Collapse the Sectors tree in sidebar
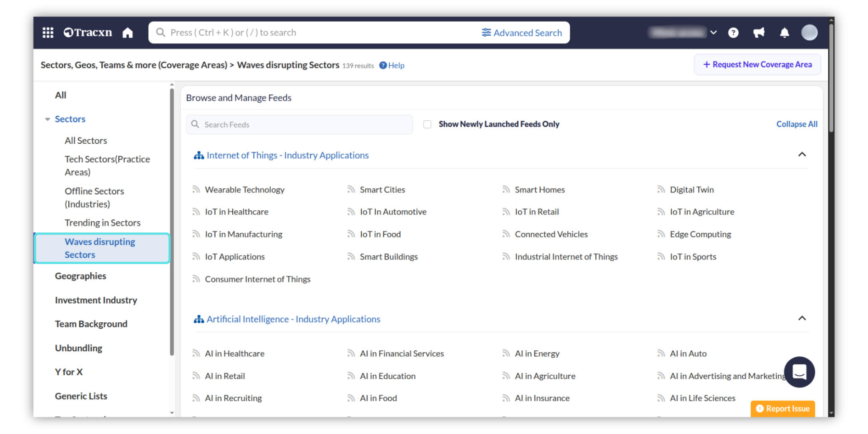 [47, 119]
